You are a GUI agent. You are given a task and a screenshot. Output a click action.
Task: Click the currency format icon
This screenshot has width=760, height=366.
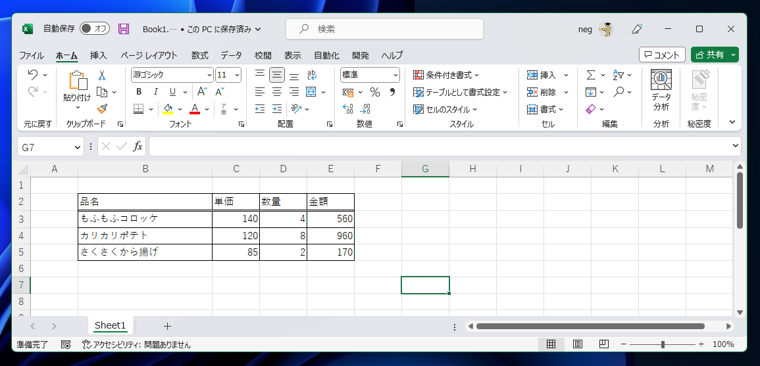coord(348,92)
